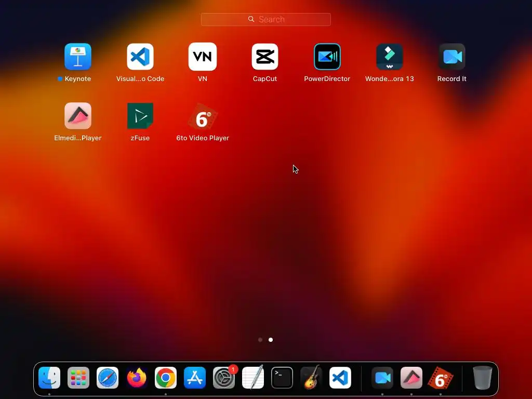Launch Elmedia Player from Launchpad grid
532x399 pixels.
click(78, 116)
